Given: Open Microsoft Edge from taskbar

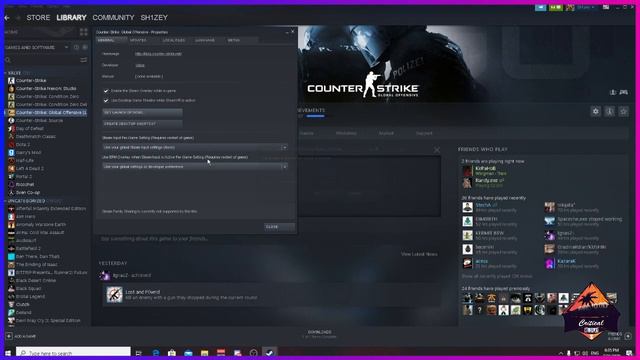Looking at the screenshot, I should (156, 353).
